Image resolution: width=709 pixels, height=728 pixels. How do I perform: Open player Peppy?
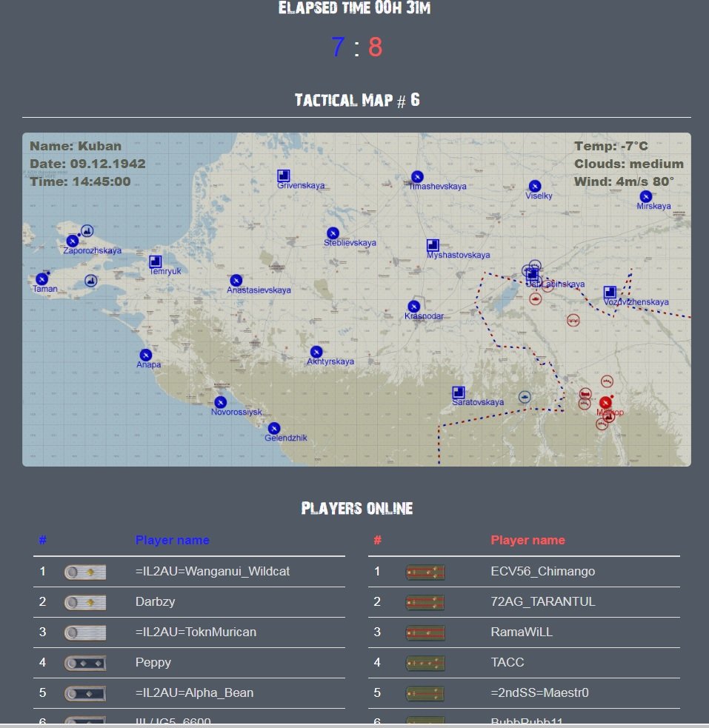(153, 663)
